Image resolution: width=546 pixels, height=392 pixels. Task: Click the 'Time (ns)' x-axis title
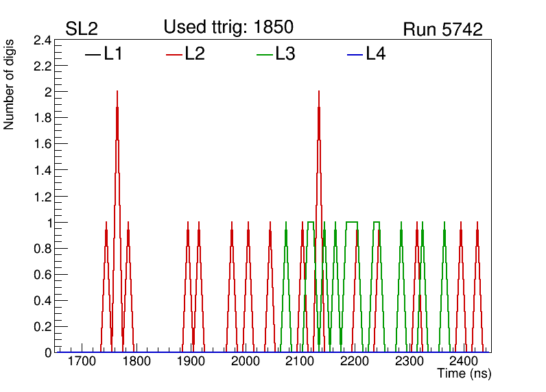click(464, 374)
